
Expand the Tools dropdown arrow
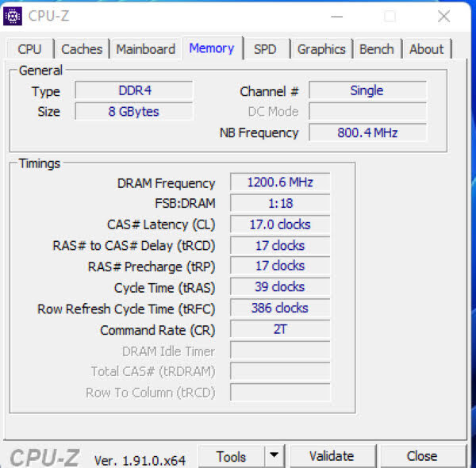click(274, 455)
